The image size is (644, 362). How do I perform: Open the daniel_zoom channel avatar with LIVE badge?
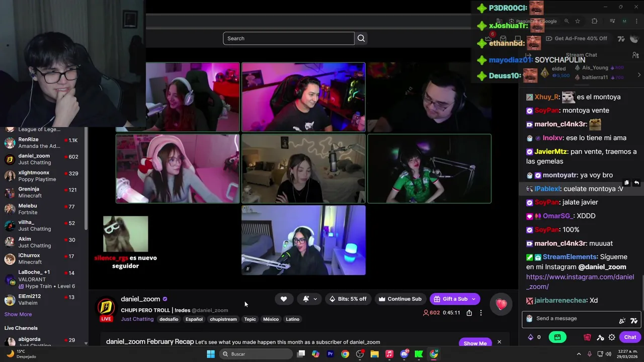[106, 308]
